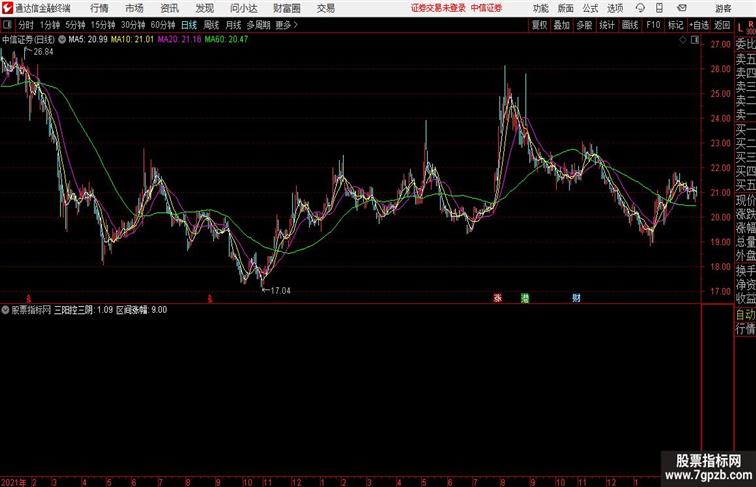Screen dimensions: 756x487
Task: Click the 17.04 low price arrow label
Action: click(276, 290)
